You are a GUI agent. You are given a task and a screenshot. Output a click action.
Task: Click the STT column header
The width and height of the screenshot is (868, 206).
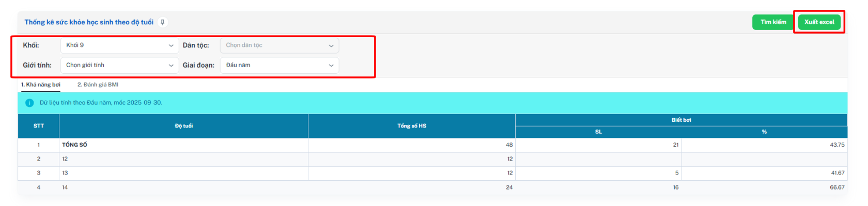tap(39, 126)
